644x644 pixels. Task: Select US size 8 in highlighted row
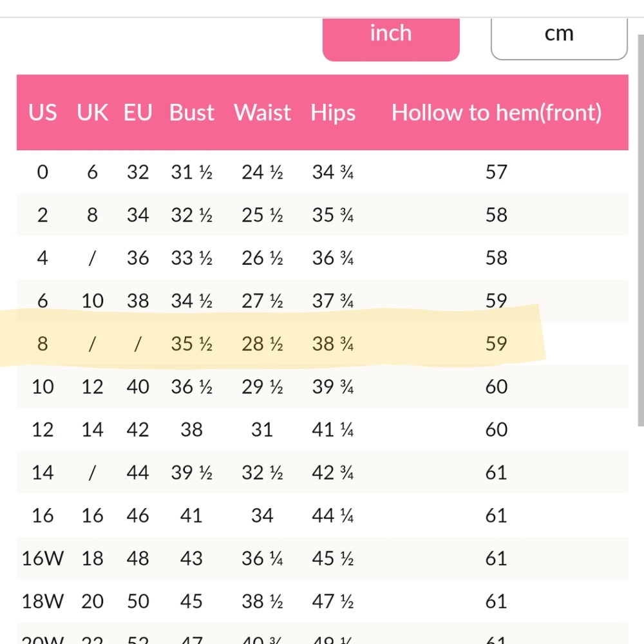[x=43, y=344]
